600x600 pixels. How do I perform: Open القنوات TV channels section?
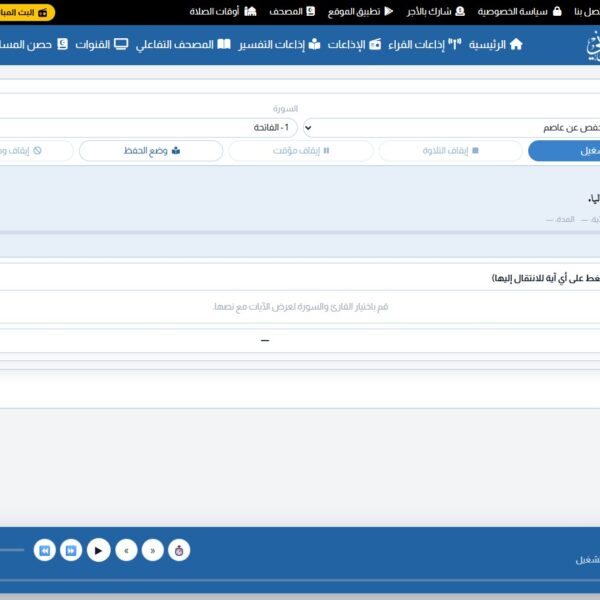click(x=102, y=45)
